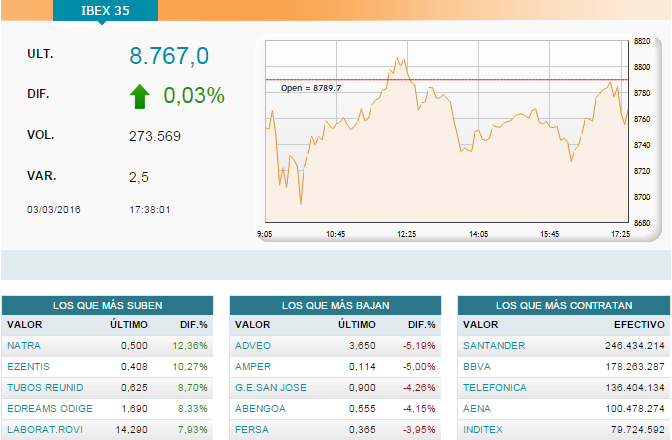
Task: Click EZENTIS's 10,27% change
Action: [190, 366]
